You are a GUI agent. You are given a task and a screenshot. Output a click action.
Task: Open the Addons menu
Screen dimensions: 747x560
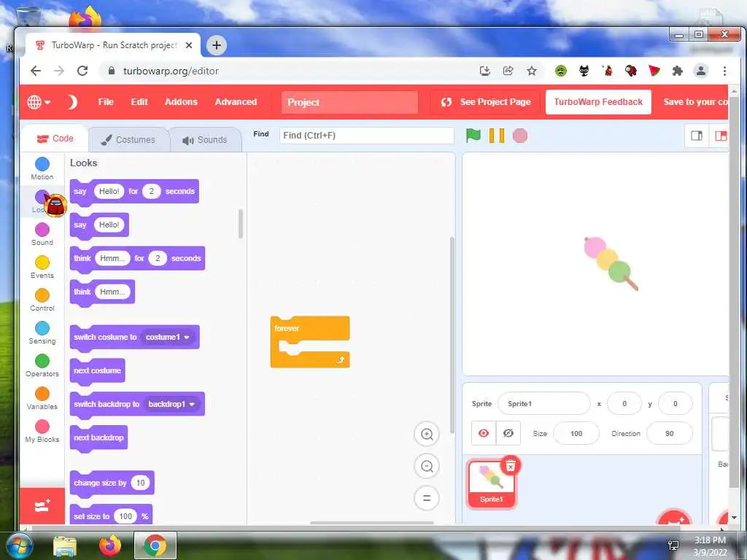pos(181,102)
